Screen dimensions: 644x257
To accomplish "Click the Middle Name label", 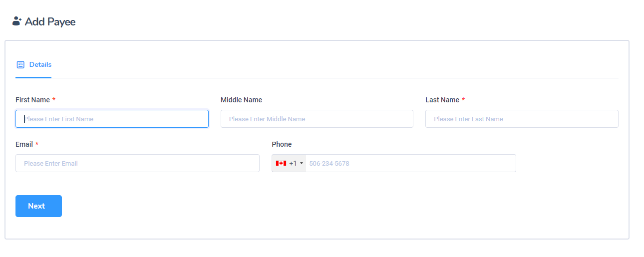I will (241, 100).
